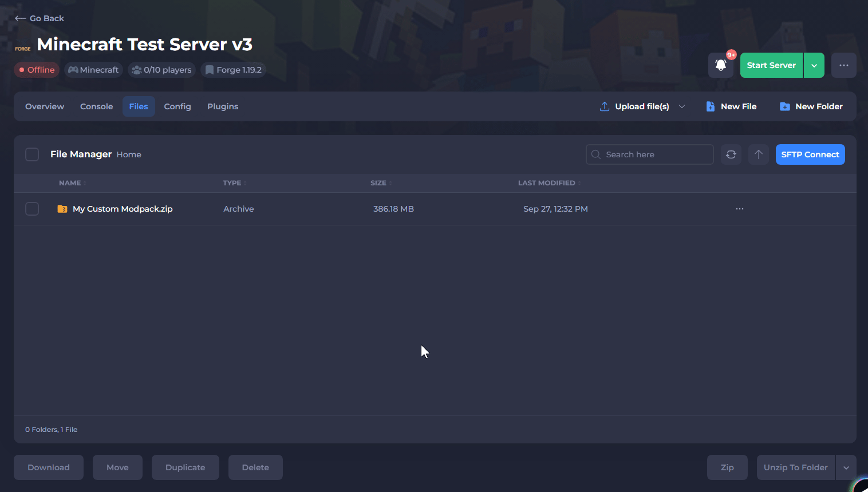
Task: Open three-dot menu for My Custom Modpack.zip
Action: [740, 209]
